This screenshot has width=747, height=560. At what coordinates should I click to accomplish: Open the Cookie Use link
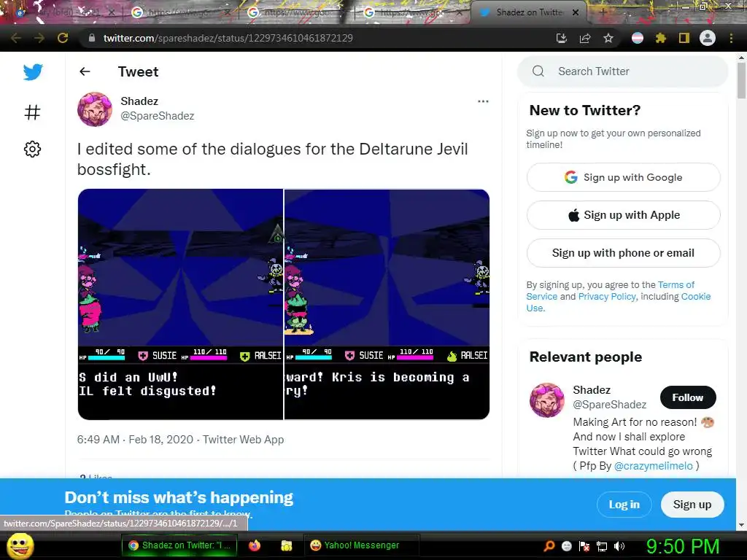click(695, 296)
